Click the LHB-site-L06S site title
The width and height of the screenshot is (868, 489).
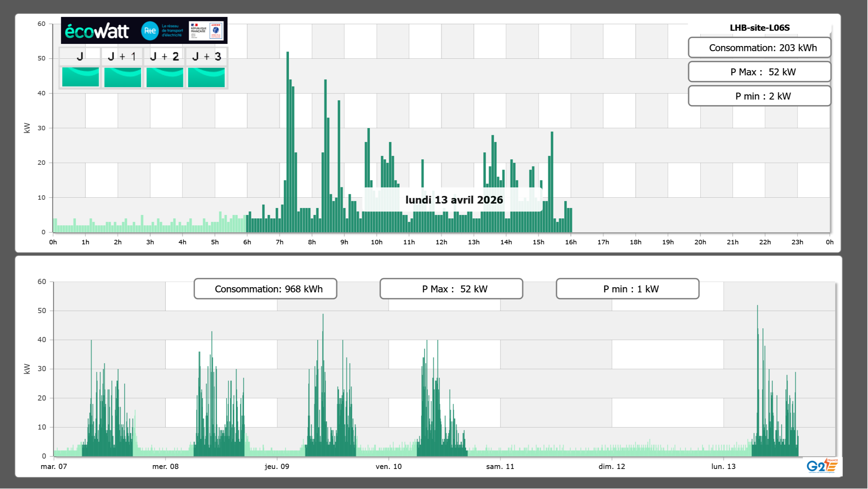[759, 28]
